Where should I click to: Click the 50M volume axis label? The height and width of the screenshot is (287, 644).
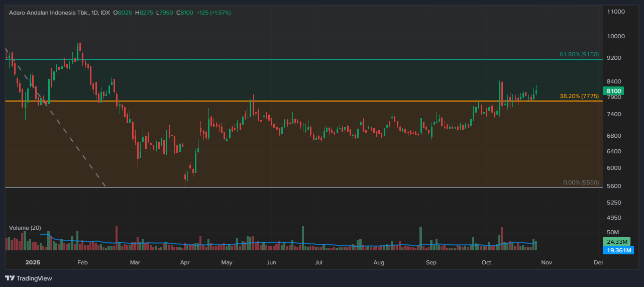(613, 232)
